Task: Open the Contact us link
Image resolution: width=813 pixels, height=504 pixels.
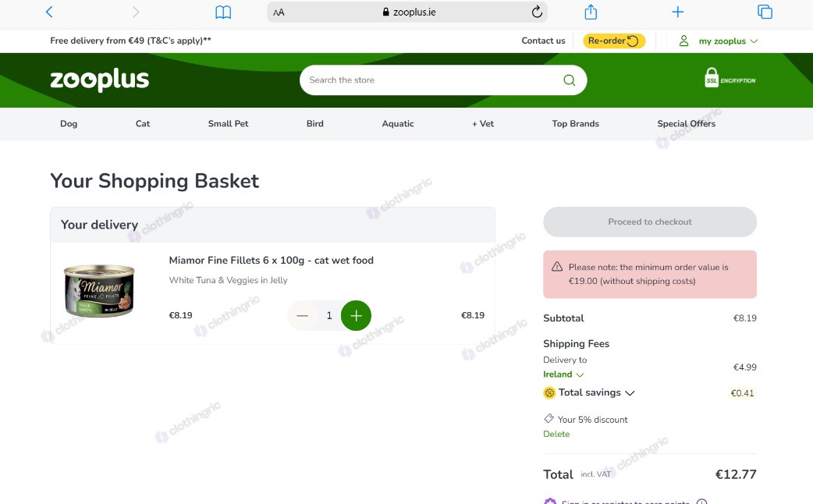Action: (x=543, y=41)
